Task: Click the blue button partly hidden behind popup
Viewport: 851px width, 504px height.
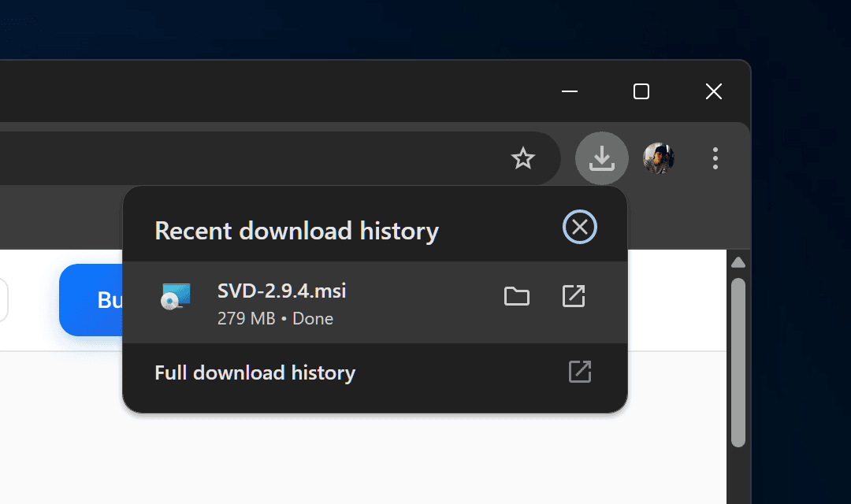Action: [91, 300]
